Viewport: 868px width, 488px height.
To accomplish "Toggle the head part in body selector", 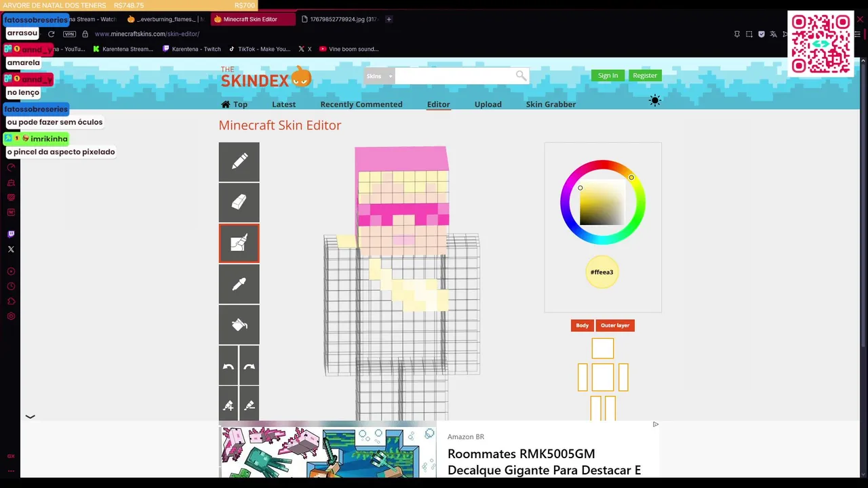I will tap(603, 348).
